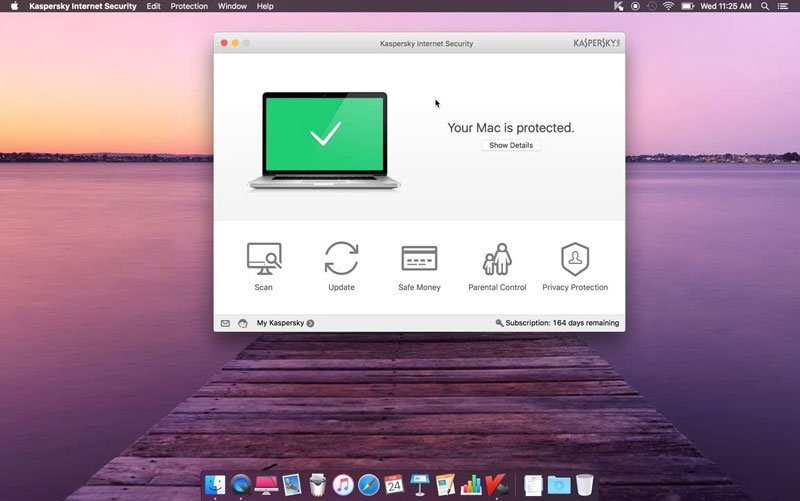800x501 pixels.
Task: Open the Notification Center icon
Action: 783,6
